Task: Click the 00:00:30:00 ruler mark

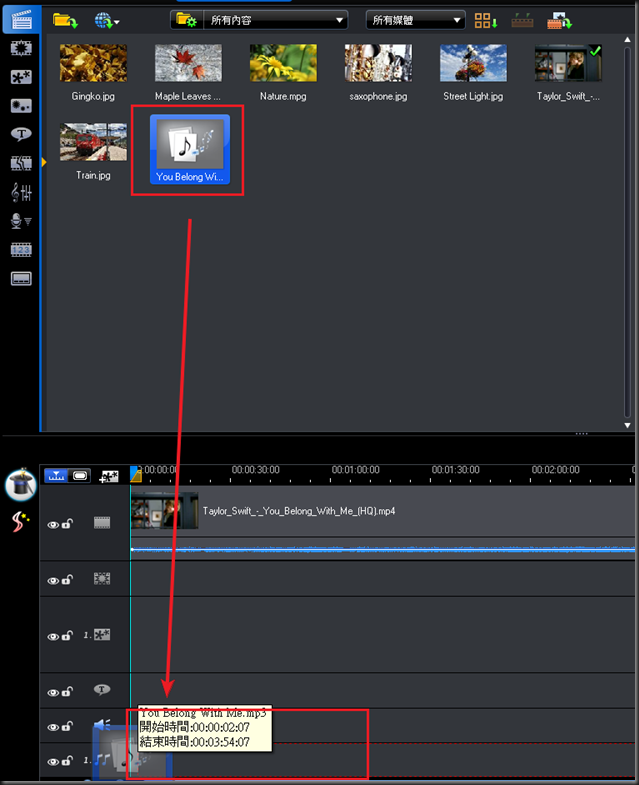Action: (x=255, y=470)
